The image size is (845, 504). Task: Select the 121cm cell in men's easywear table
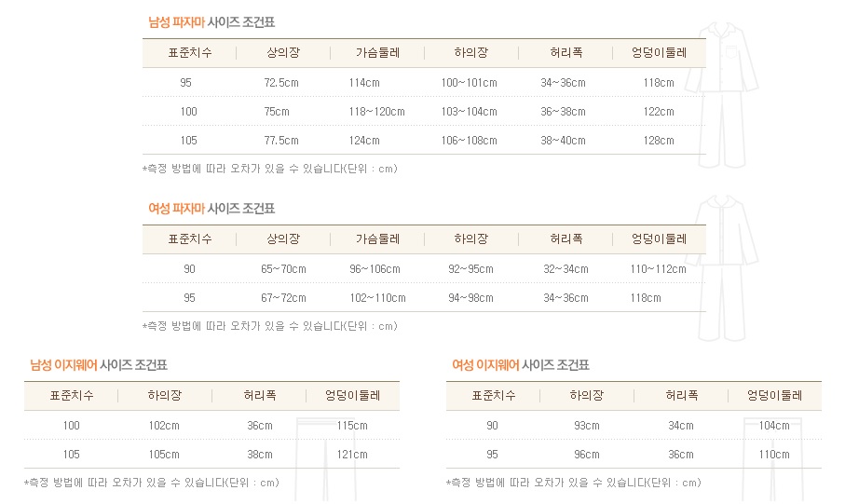[x=353, y=455]
